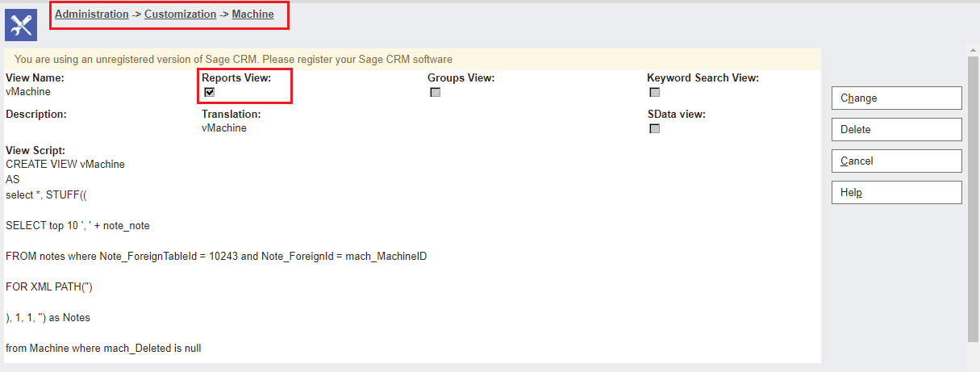Click the Delete button
The height and width of the screenshot is (372, 980).
896,129
